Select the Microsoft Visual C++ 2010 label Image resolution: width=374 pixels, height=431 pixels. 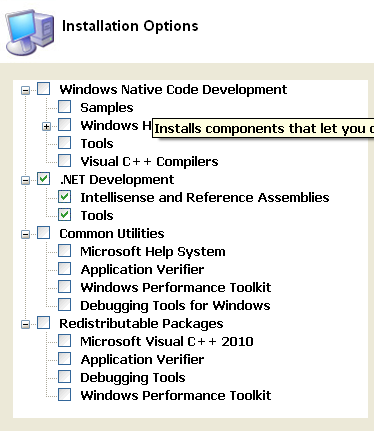point(167,342)
